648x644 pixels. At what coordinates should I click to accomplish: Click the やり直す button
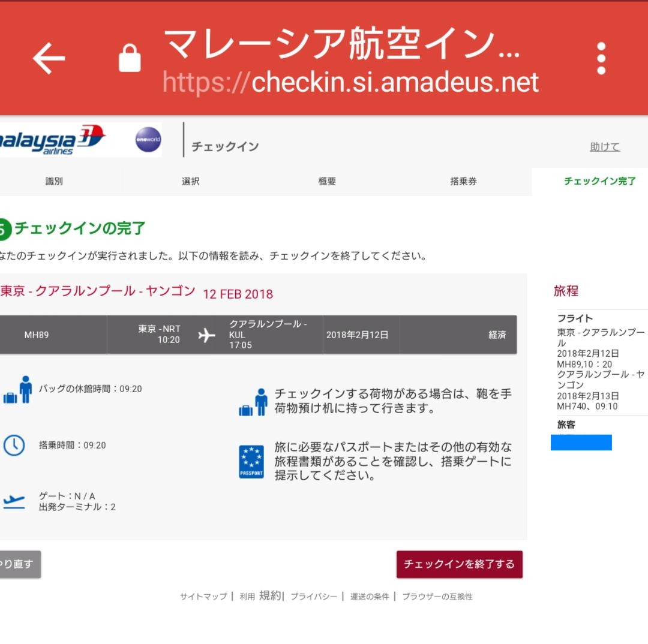[x=19, y=564]
